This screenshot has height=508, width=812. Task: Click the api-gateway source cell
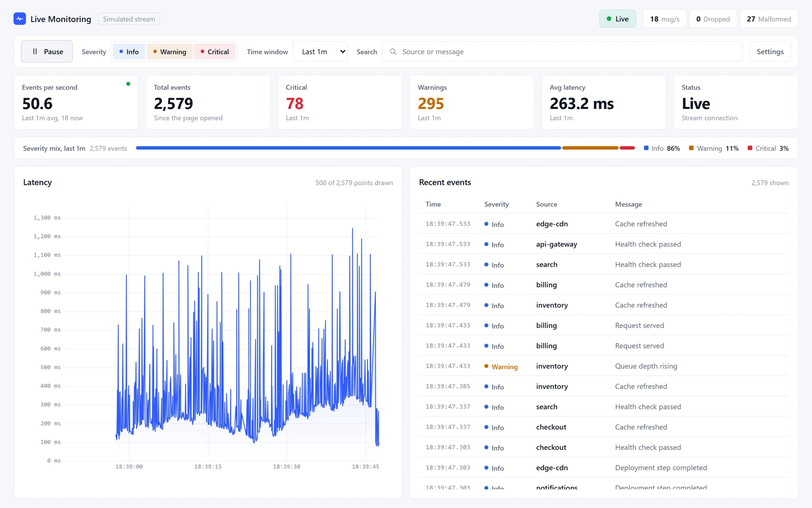(556, 244)
